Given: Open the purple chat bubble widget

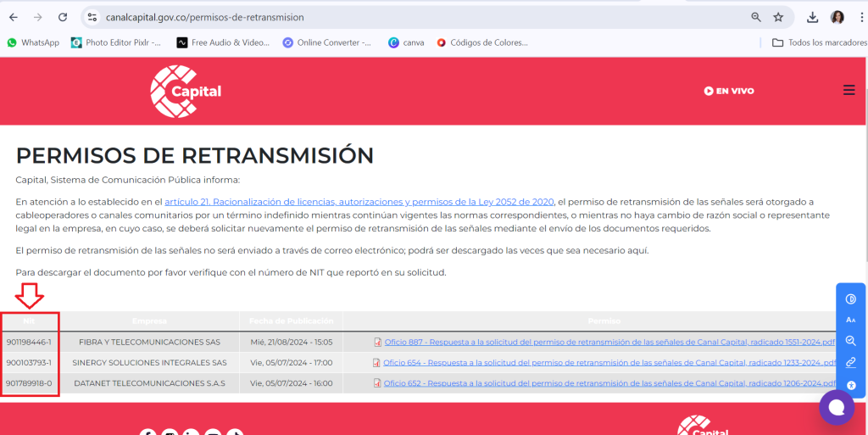Looking at the screenshot, I should [x=836, y=407].
